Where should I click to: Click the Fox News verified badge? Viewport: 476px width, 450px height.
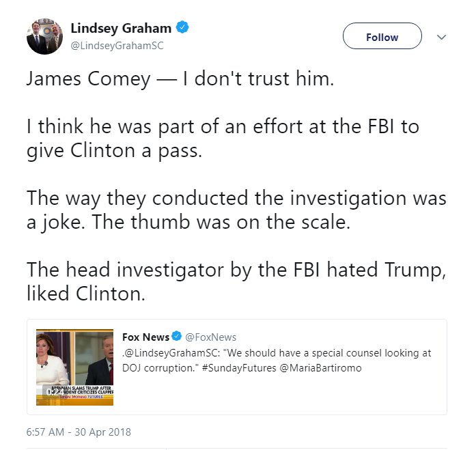[176, 337]
